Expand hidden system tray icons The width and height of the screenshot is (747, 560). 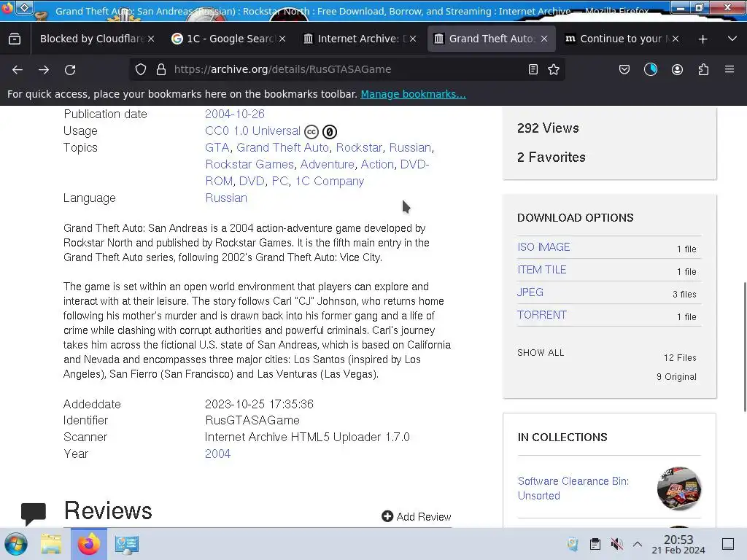click(x=638, y=544)
